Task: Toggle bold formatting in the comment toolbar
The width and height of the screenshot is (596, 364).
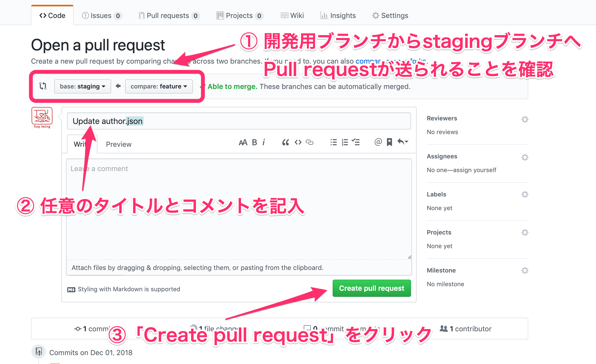Action: [254, 142]
